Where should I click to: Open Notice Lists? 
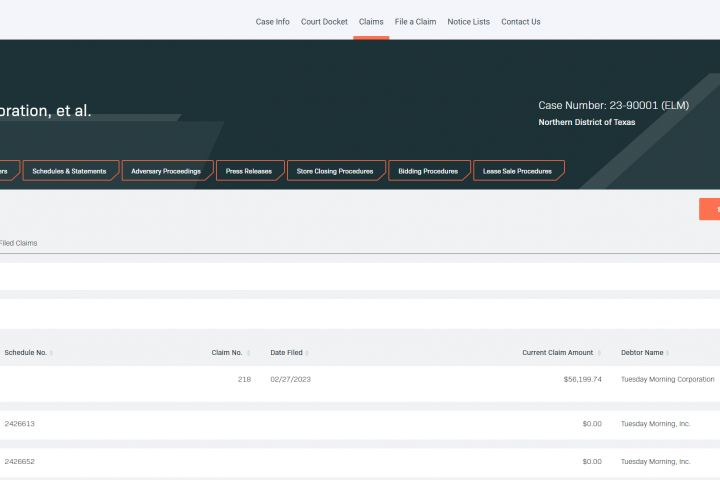[x=468, y=22]
